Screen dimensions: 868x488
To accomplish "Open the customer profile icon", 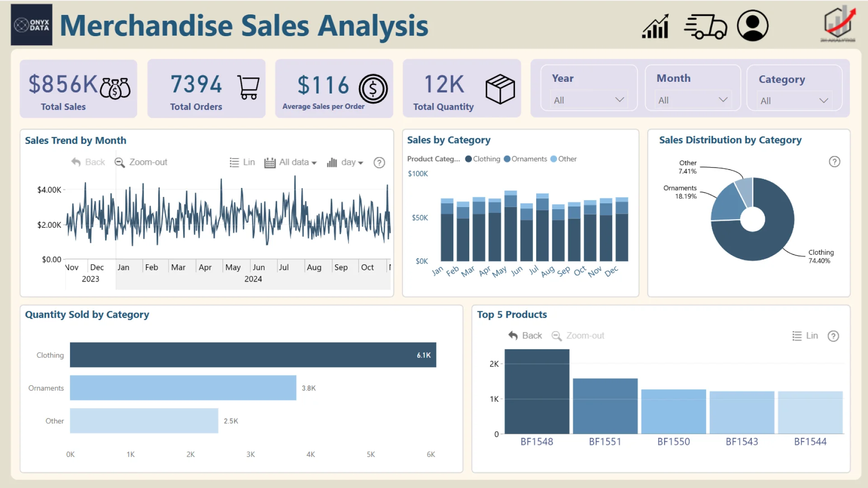I will [753, 26].
